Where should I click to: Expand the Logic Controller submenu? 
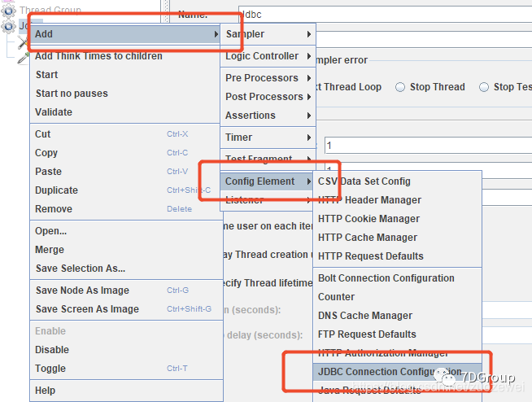(x=268, y=56)
